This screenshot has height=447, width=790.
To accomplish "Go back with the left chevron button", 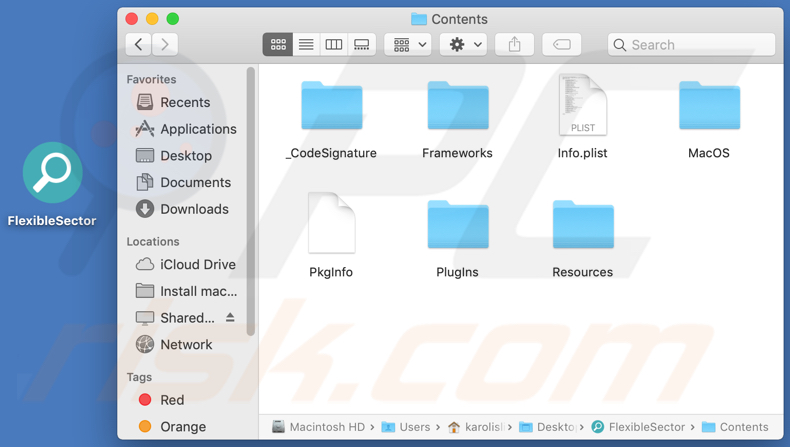I will coord(139,45).
